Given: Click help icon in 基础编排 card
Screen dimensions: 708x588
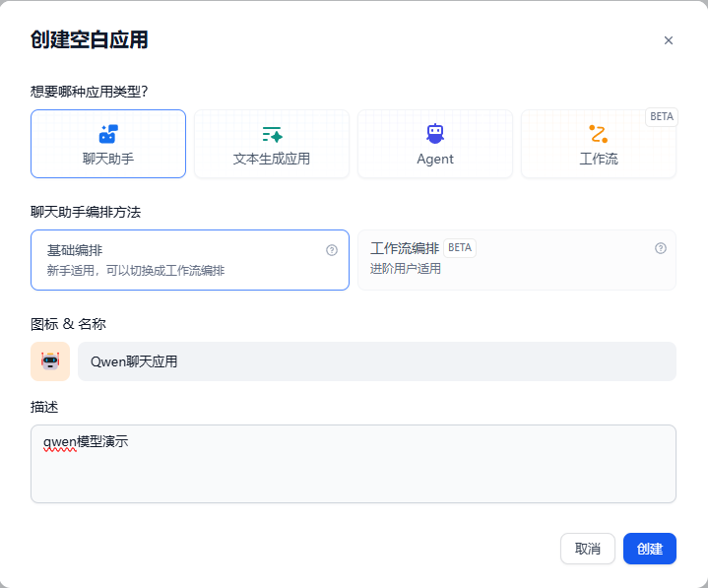Looking at the screenshot, I should point(332,250).
